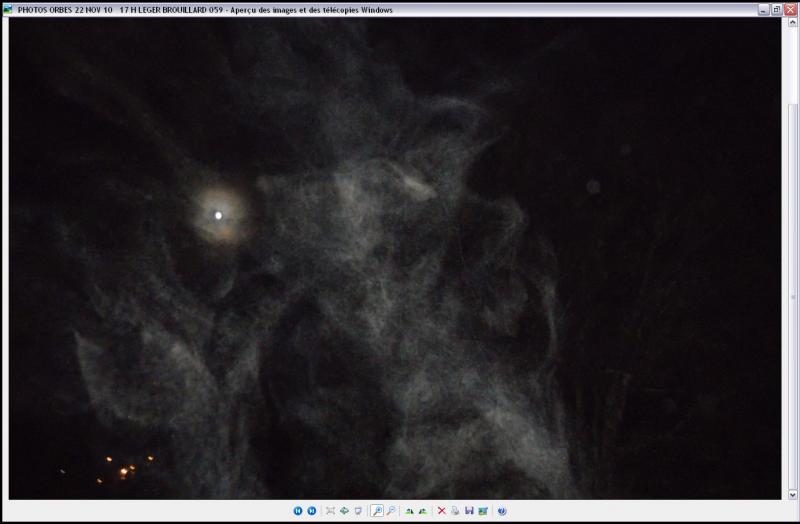Delete the image with the red X
The width and height of the screenshot is (800, 524).
(442, 511)
